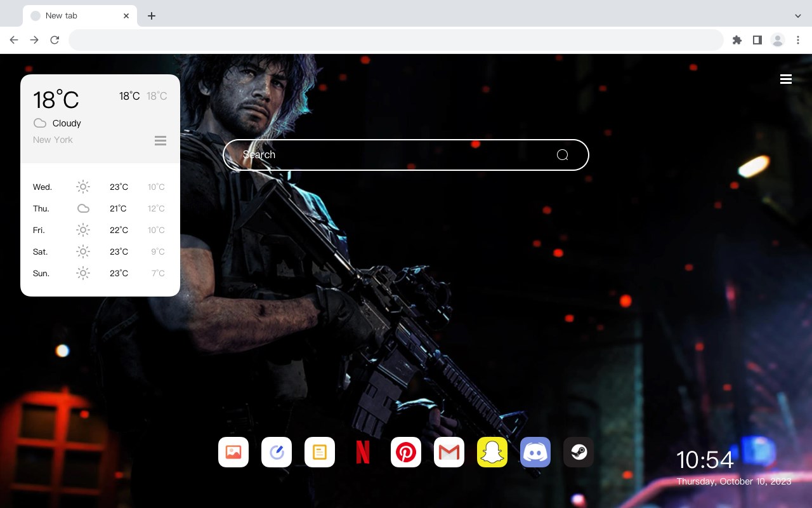Click Sunday's 7°C low temperature

(158, 273)
